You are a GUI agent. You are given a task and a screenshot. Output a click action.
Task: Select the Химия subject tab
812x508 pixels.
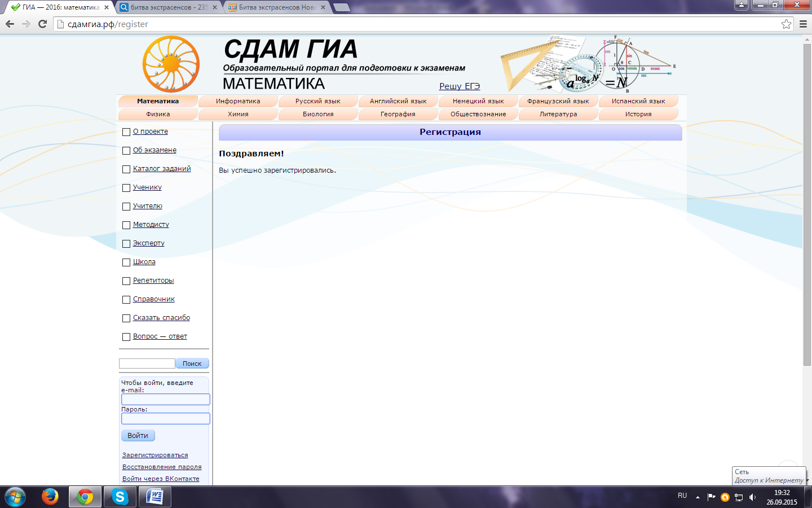238,114
